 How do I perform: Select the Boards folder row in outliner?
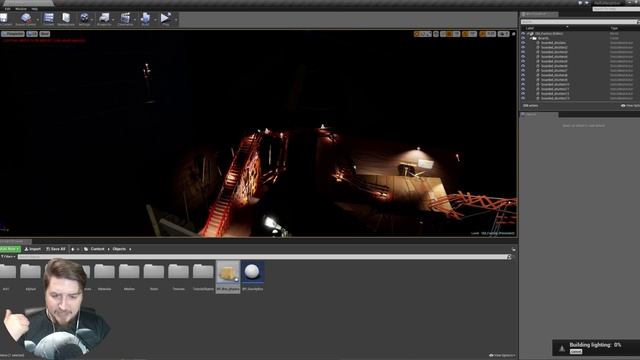[579, 38]
